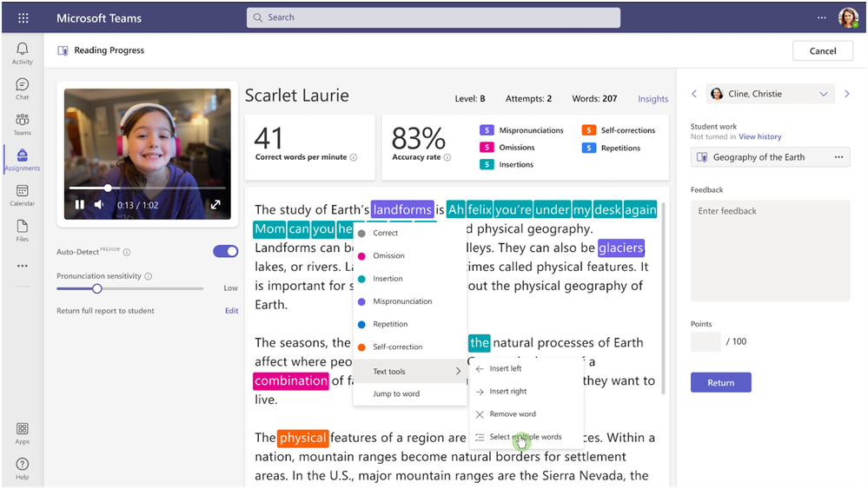Click the Search box
This screenshot has height=489, width=868.
(434, 17)
